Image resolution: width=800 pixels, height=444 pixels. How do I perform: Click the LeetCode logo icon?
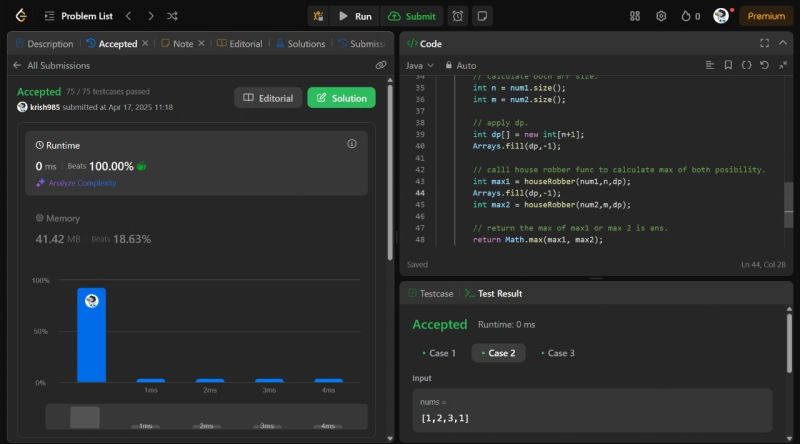(20, 16)
